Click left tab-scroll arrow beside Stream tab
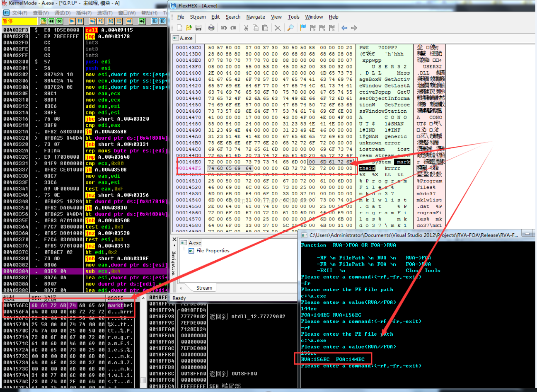Viewport: 537px width, 392px height. point(181,288)
